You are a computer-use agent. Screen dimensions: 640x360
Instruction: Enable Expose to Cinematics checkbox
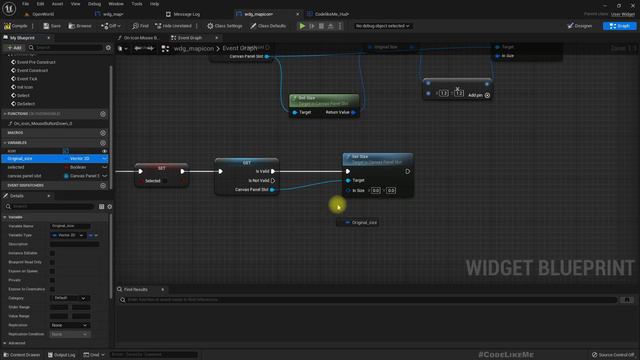[x=52, y=289]
